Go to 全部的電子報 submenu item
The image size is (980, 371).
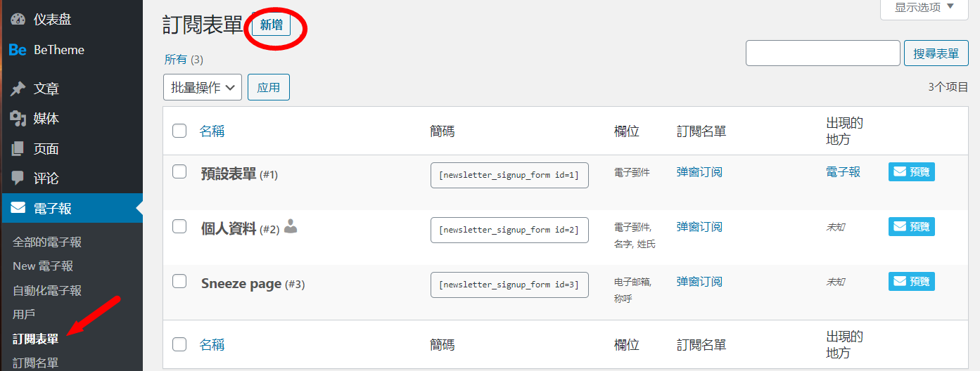(47, 242)
